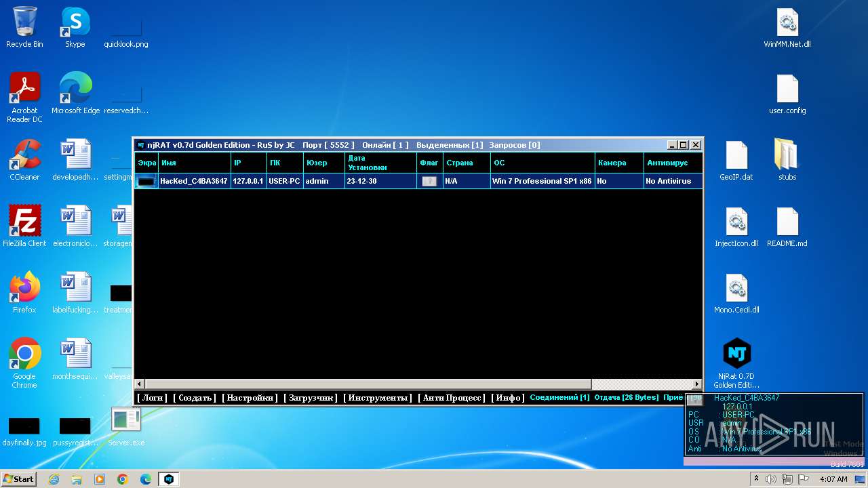Select the dayfinally.jpg file
868x488 pixels.
pos(24,432)
